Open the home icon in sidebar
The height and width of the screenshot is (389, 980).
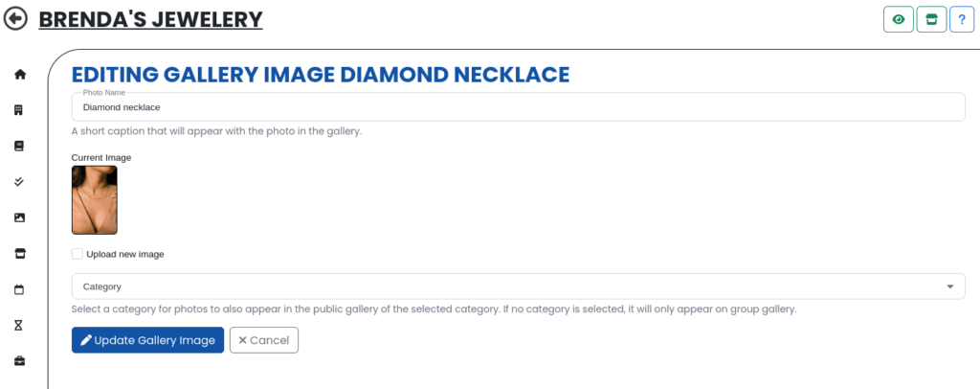click(19, 75)
